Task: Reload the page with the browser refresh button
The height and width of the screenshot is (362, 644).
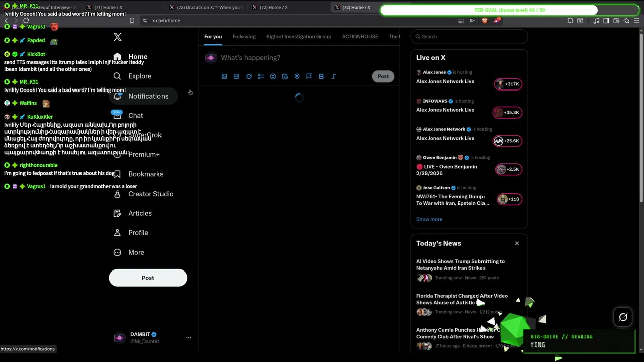Action: [26, 21]
